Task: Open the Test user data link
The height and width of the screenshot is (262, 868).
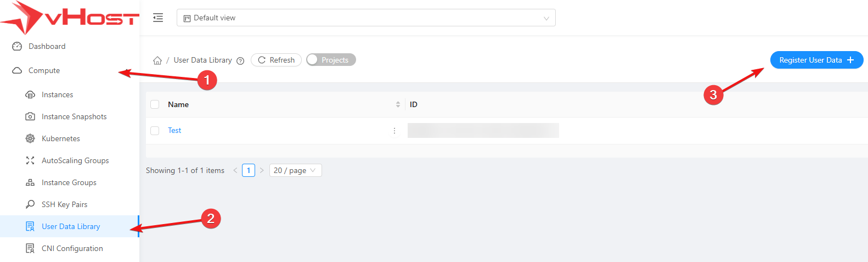Action: tap(174, 131)
